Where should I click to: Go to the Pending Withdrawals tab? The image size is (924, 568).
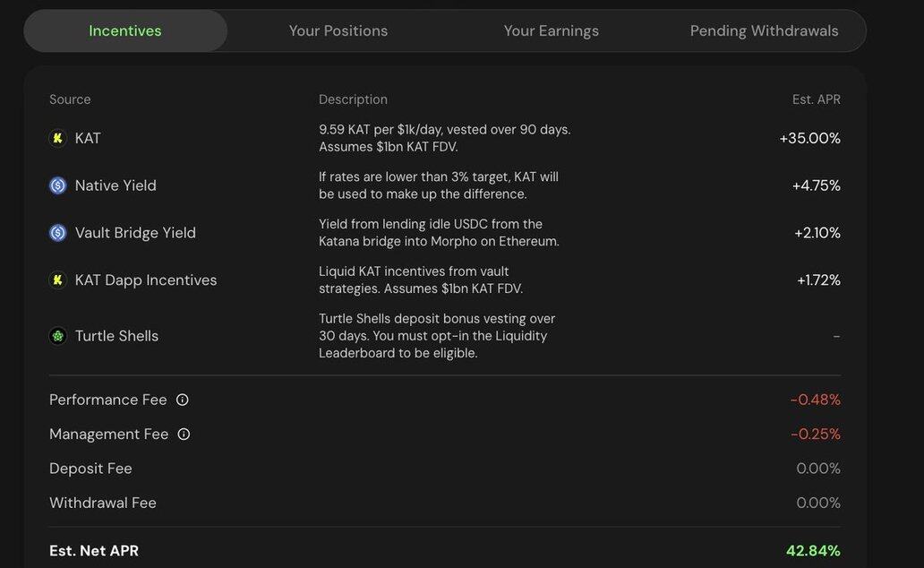pyautogui.click(x=764, y=30)
